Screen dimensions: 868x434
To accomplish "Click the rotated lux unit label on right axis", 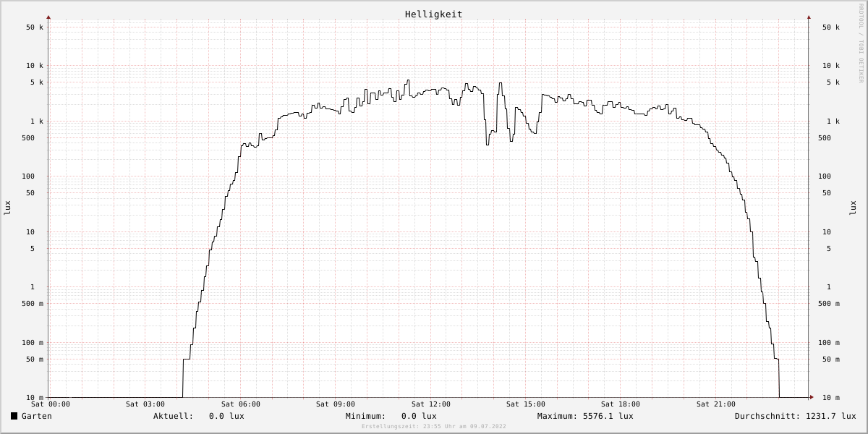I will click(853, 208).
